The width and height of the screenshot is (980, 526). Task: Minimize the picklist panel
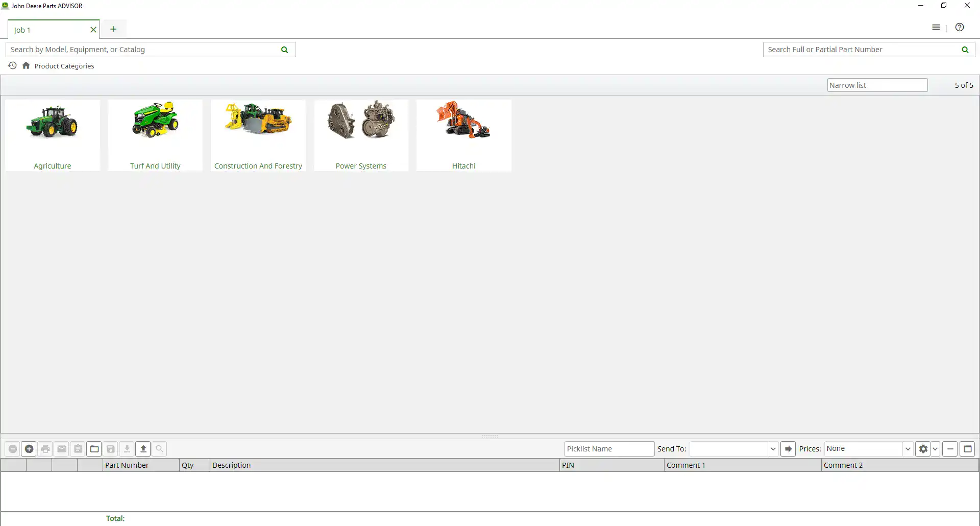tap(950, 449)
